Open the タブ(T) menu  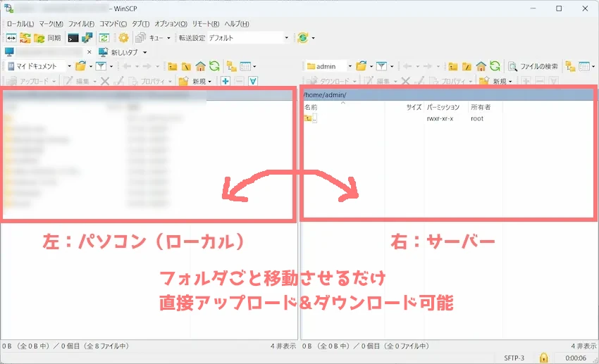[x=140, y=24]
